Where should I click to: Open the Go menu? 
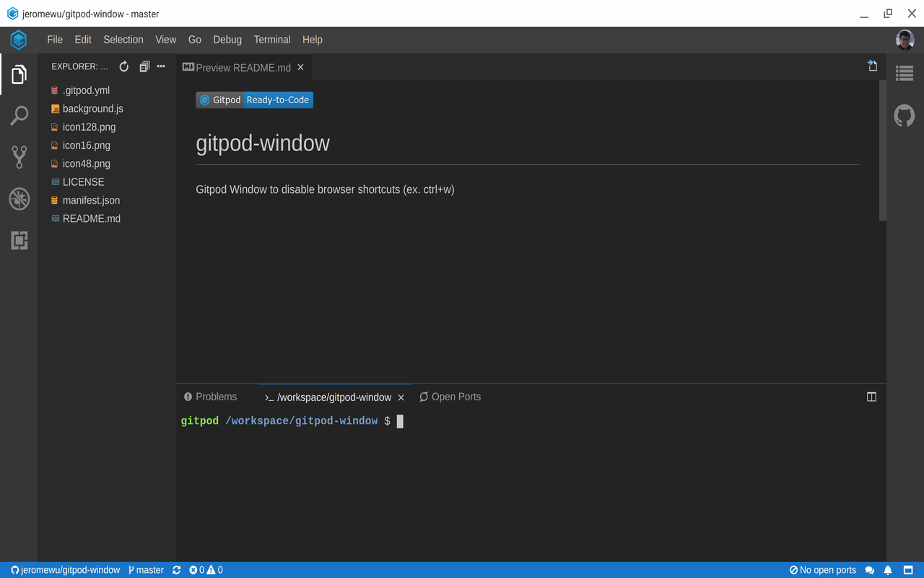195,40
